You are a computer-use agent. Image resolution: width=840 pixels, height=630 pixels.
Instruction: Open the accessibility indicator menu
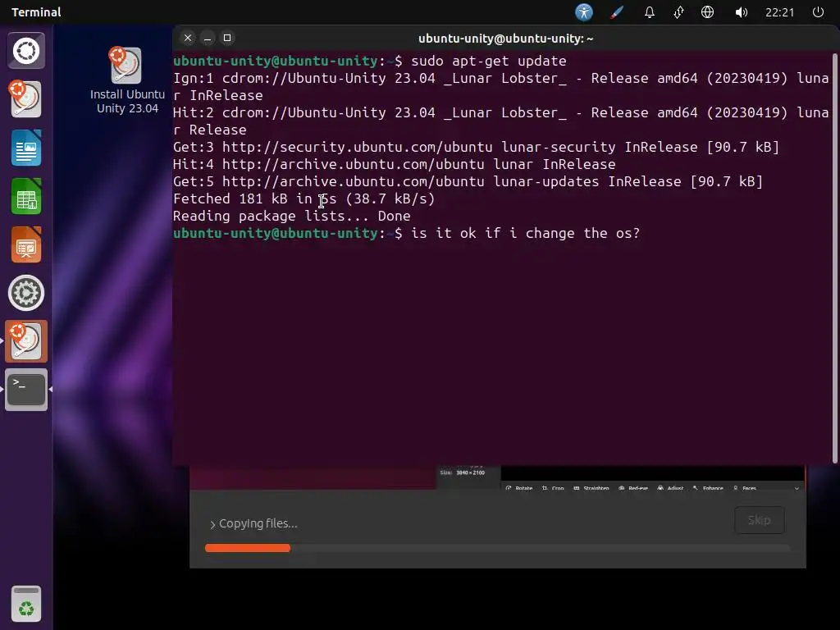[584, 11]
